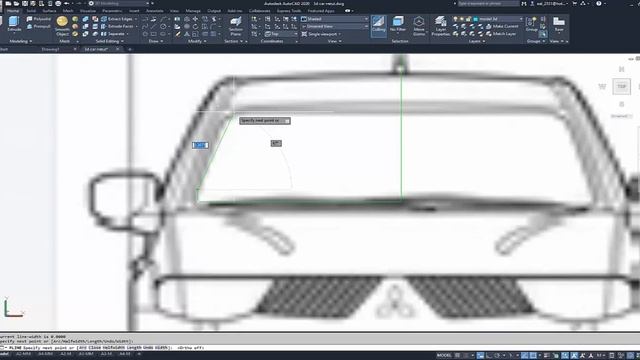Click Extrude Faces tool

tap(117, 27)
